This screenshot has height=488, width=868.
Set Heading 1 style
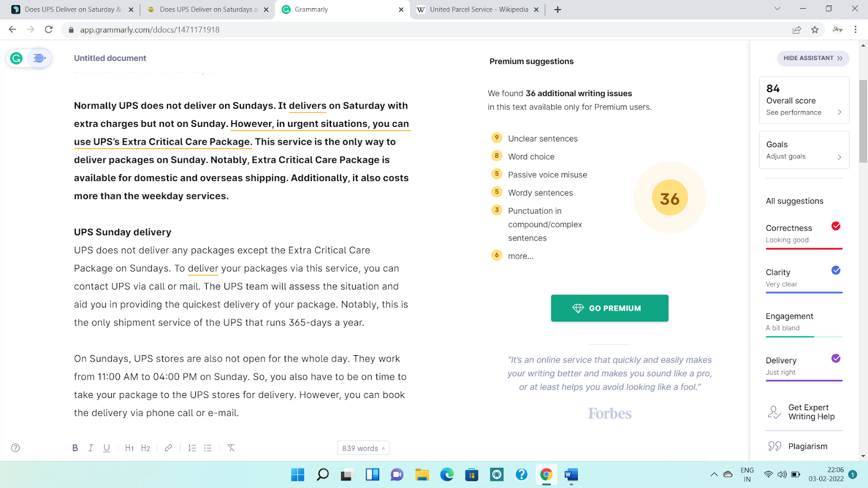click(129, 448)
